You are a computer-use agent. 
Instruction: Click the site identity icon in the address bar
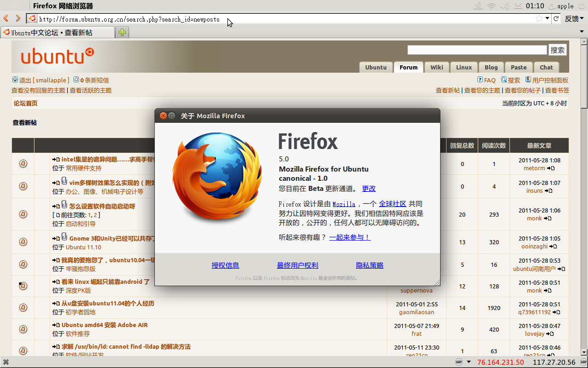pyautogui.click(x=32, y=19)
